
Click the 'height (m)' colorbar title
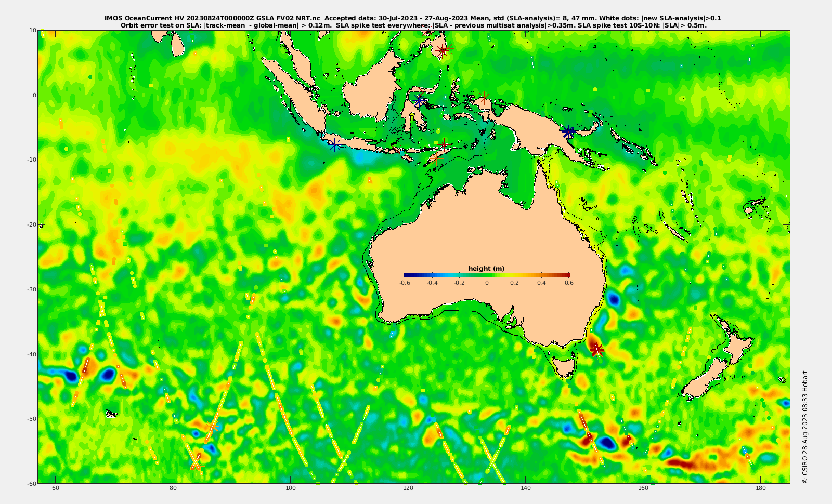click(x=486, y=269)
